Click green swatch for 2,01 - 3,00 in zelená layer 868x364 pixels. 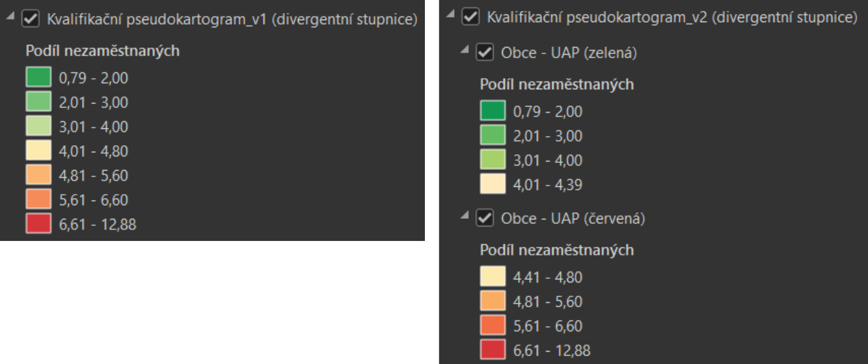493,136
